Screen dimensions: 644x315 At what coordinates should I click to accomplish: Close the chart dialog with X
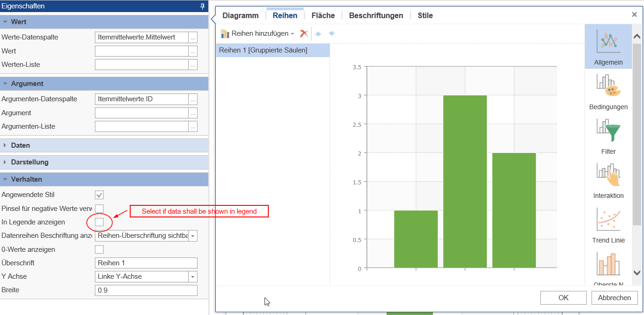(x=634, y=14)
